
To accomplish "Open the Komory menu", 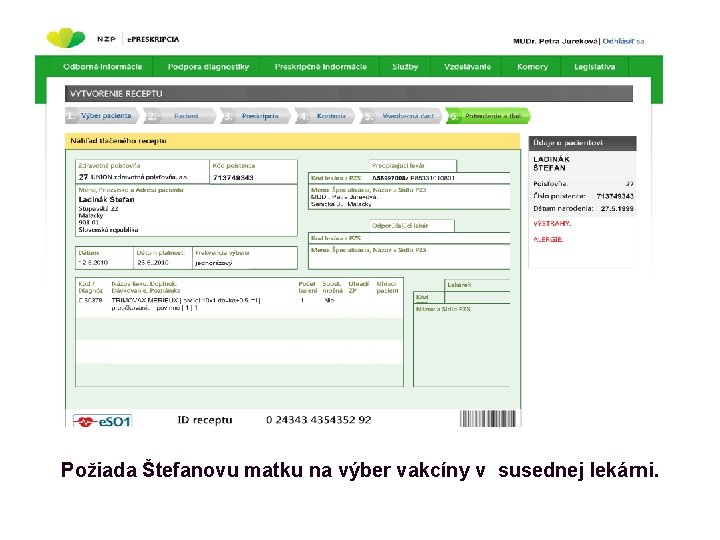I will (532, 67).
